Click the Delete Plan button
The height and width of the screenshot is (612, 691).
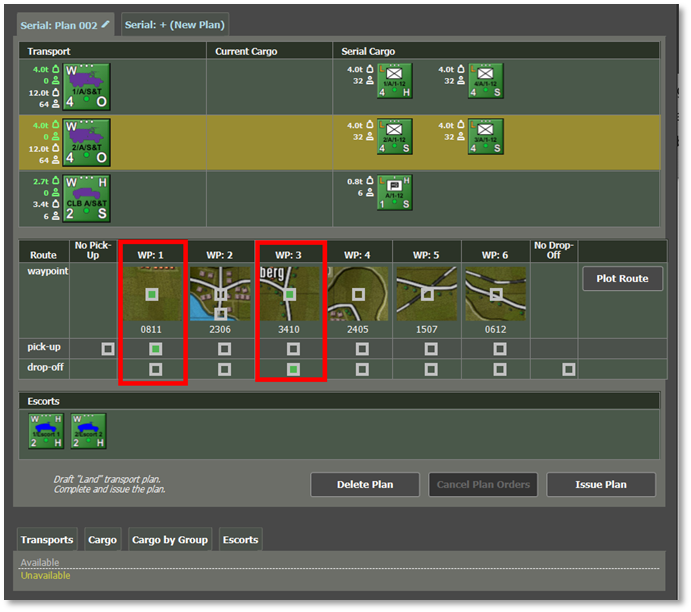[365, 484]
